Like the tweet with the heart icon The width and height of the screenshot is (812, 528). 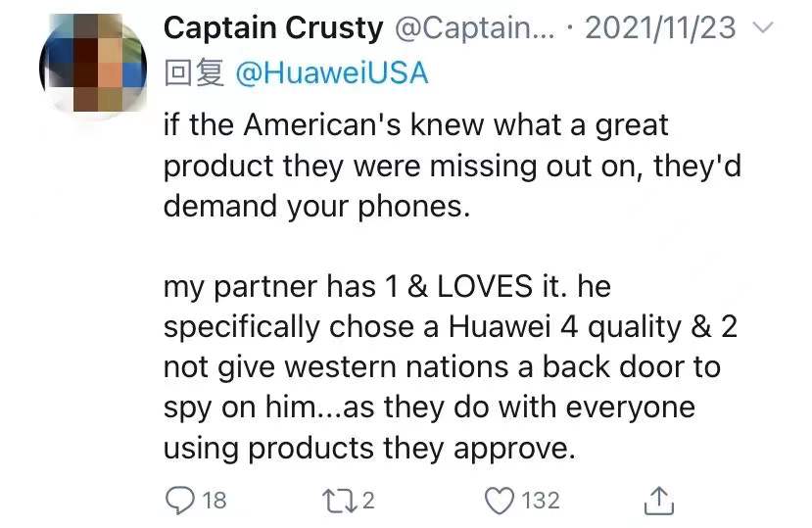pos(500,501)
